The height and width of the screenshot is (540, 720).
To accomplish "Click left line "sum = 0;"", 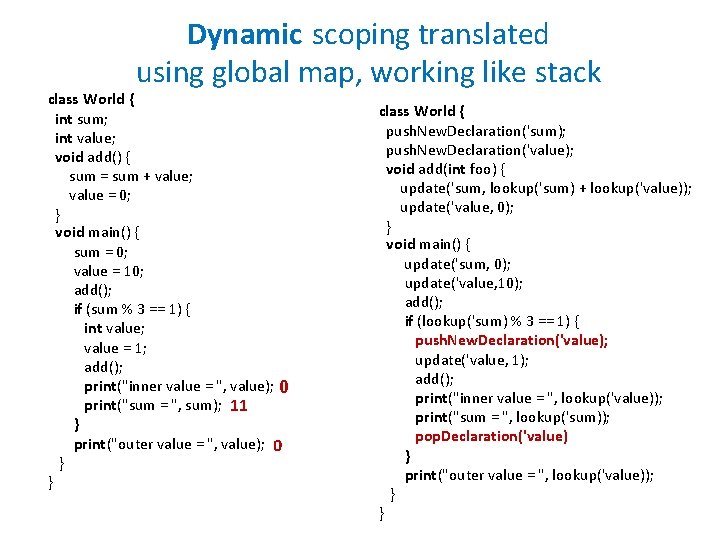I will pyautogui.click(x=101, y=253).
